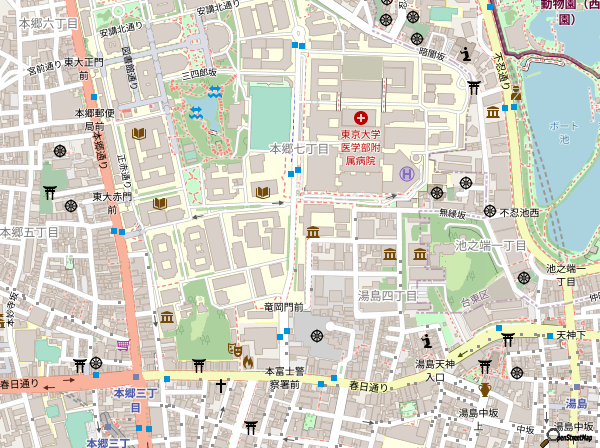Select the shopping cart icon near 本郷三丁目
600x448 pixels.
point(123,344)
